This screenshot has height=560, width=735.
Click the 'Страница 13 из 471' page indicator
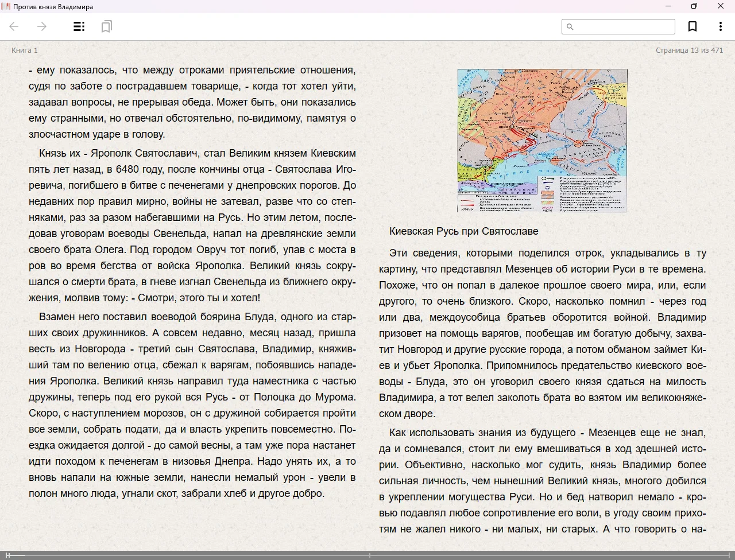tap(689, 50)
